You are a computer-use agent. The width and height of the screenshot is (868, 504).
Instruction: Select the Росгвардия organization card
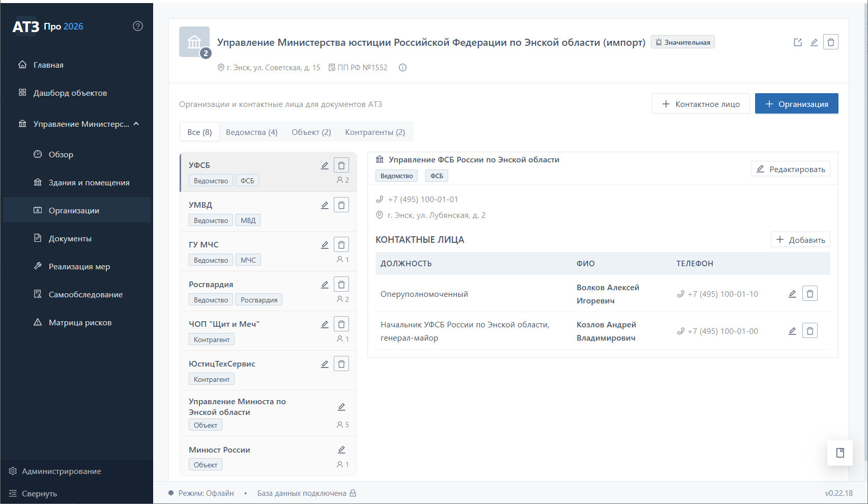[268, 291]
